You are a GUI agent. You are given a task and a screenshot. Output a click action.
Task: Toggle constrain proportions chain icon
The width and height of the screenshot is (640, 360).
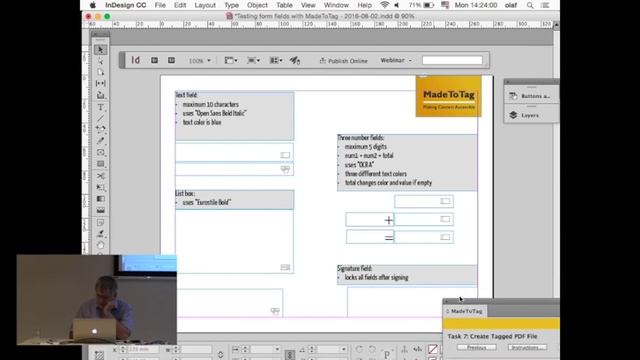pos(290,355)
